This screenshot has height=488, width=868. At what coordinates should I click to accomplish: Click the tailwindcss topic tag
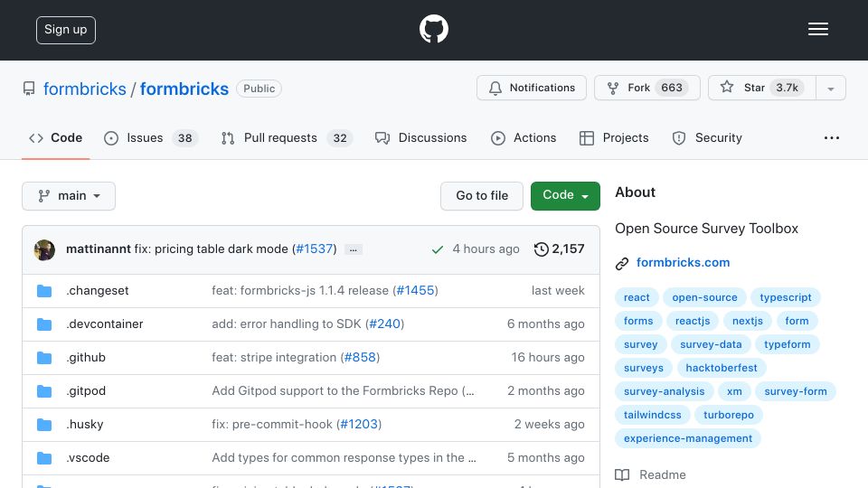click(653, 415)
